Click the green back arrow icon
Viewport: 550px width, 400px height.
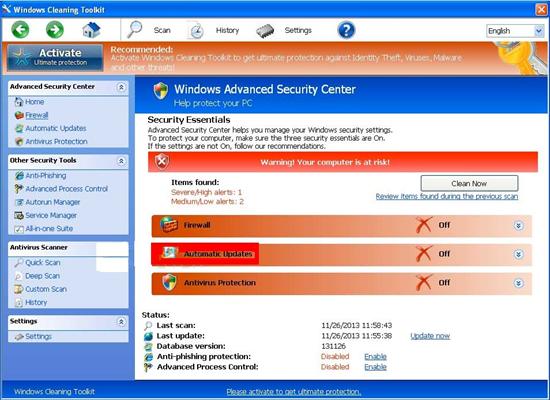point(20,30)
